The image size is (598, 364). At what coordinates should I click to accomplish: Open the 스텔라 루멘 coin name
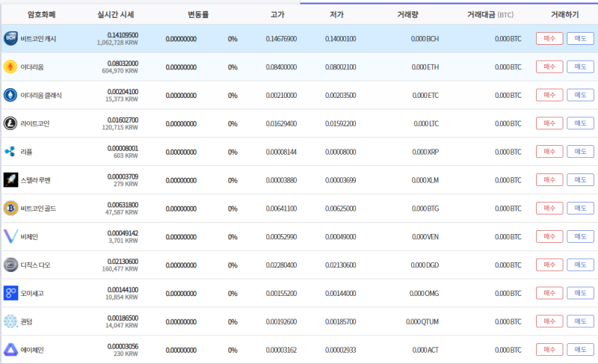click(35, 180)
